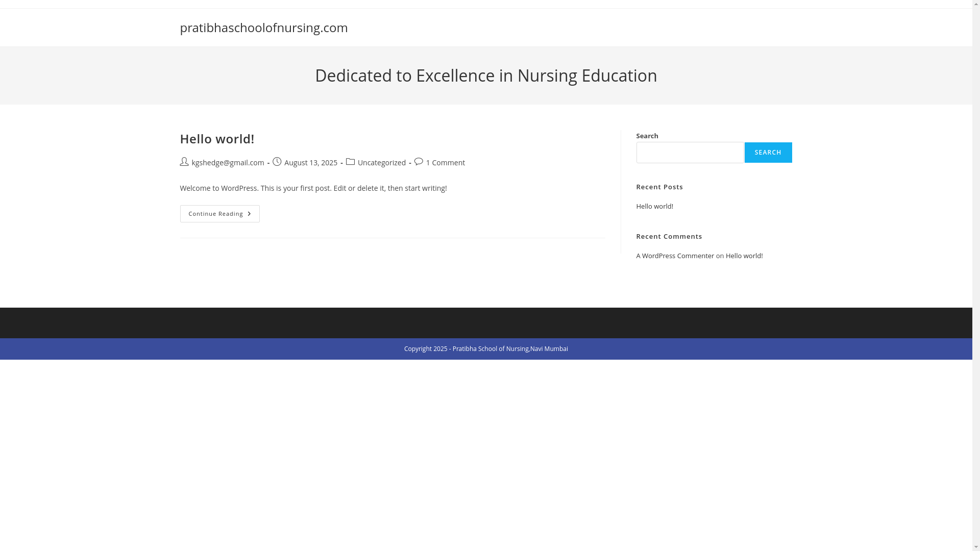Click the Continue Reading button
Viewport: 980px width, 551px height.
tap(220, 214)
